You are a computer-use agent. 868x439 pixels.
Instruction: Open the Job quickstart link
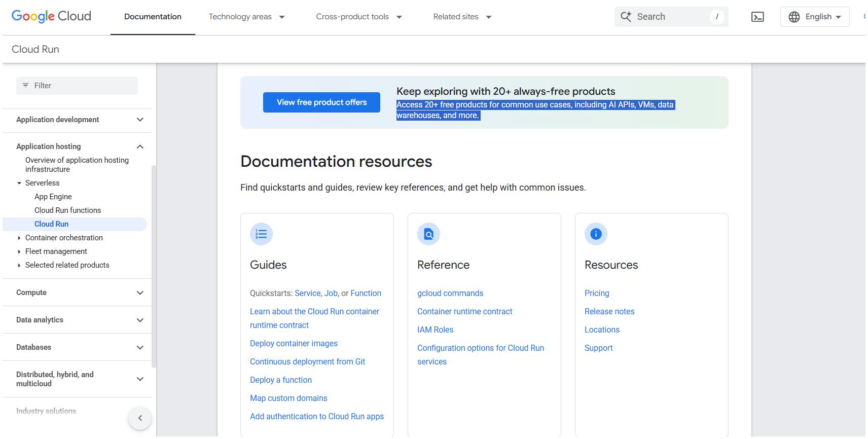click(331, 293)
